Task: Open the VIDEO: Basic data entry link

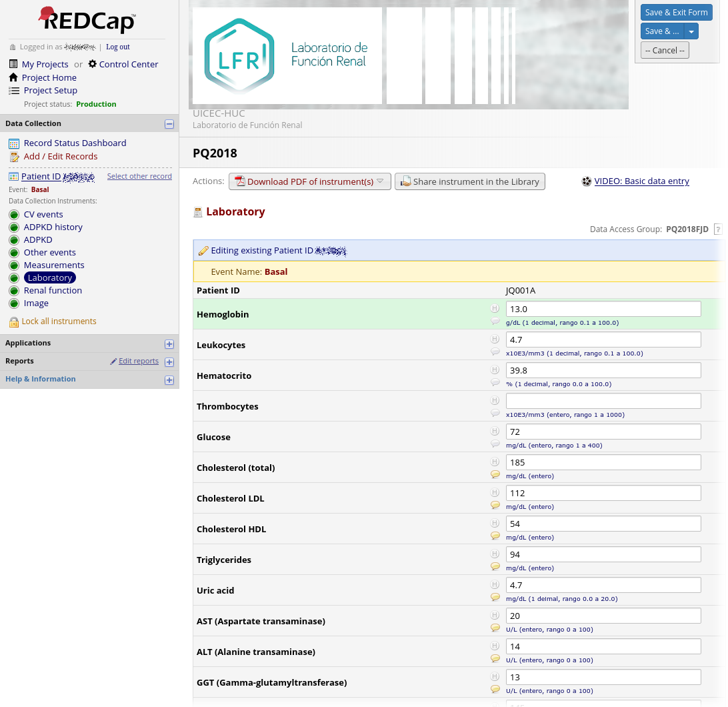Action: (x=641, y=181)
